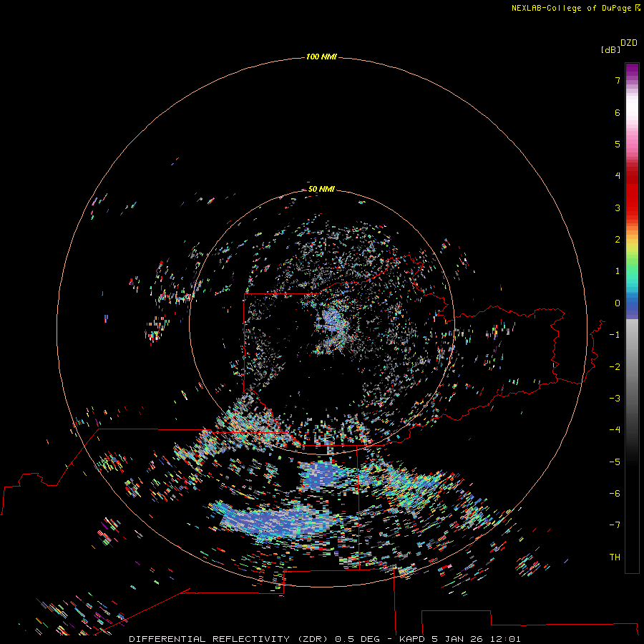Click the 7 value on color scale
This screenshot has height=644, width=644.
click(618, 80)
